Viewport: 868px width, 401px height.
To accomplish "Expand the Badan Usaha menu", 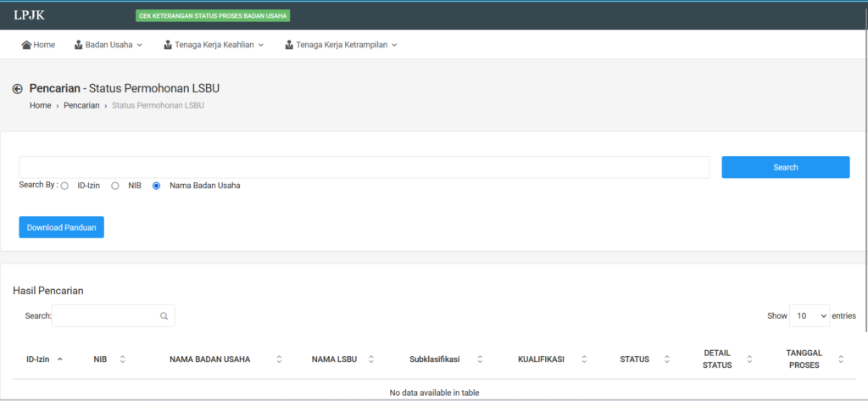I will [x=108, y=45].
